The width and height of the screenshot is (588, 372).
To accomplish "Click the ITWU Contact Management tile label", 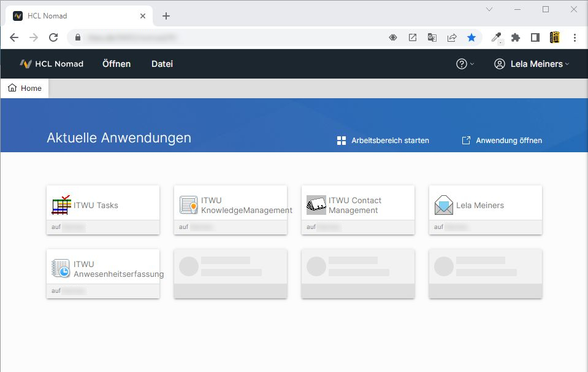I will 355,205.
